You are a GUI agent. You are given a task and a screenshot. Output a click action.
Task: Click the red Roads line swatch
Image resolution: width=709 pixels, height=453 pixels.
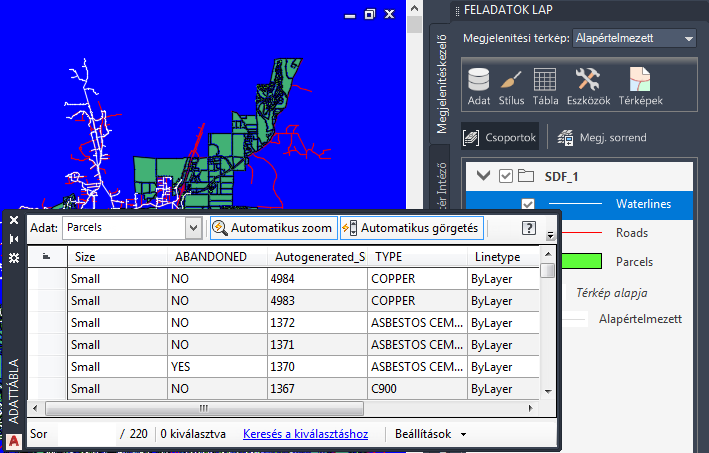click(581, 232)
